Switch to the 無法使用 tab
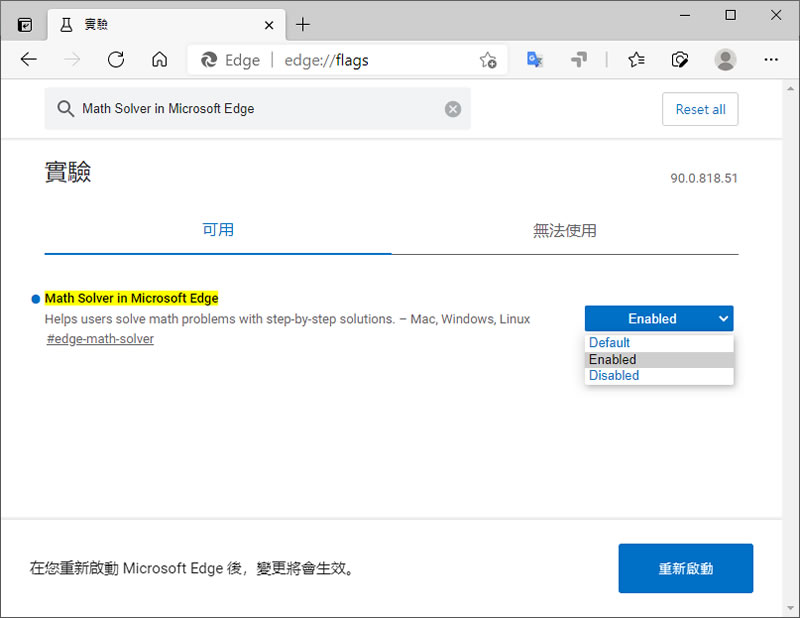 [565, 230]
